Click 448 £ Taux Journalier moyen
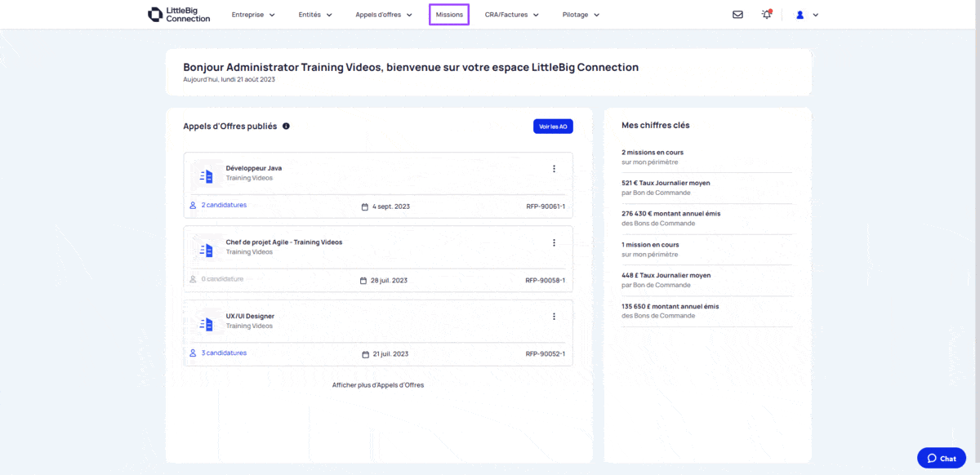 (666, 276)
